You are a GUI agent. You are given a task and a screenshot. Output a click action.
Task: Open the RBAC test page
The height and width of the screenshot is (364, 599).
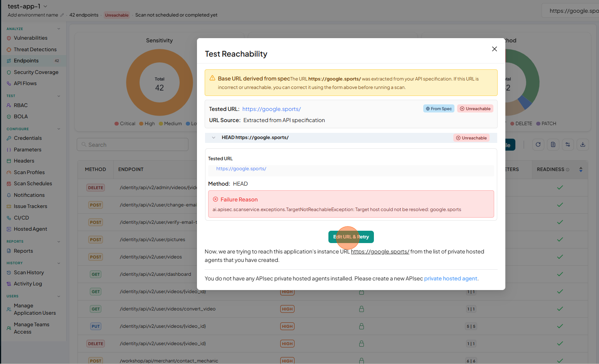pyautogui.click(x=21, y=105)
